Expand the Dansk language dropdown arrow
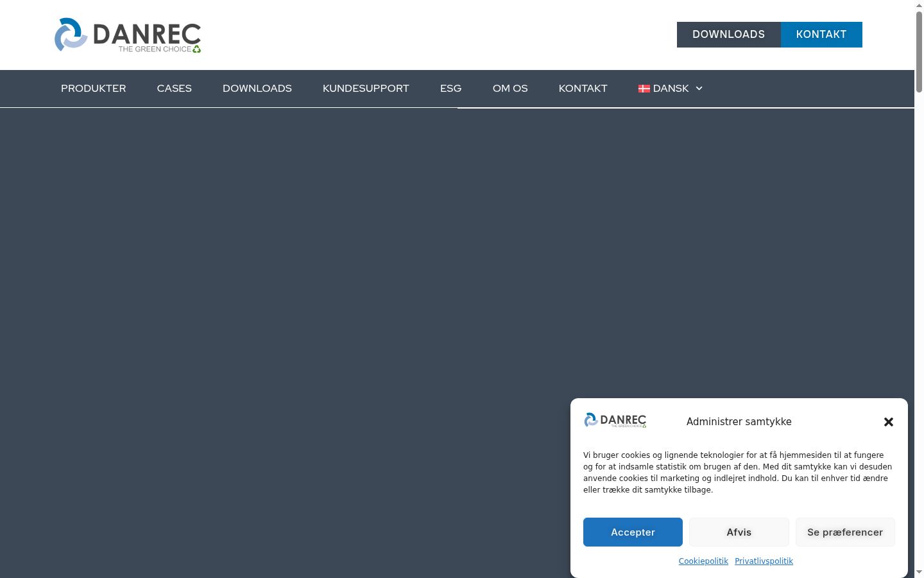This screenshot has height=578, width=924. pyautogui.click(x=699, y=89)
